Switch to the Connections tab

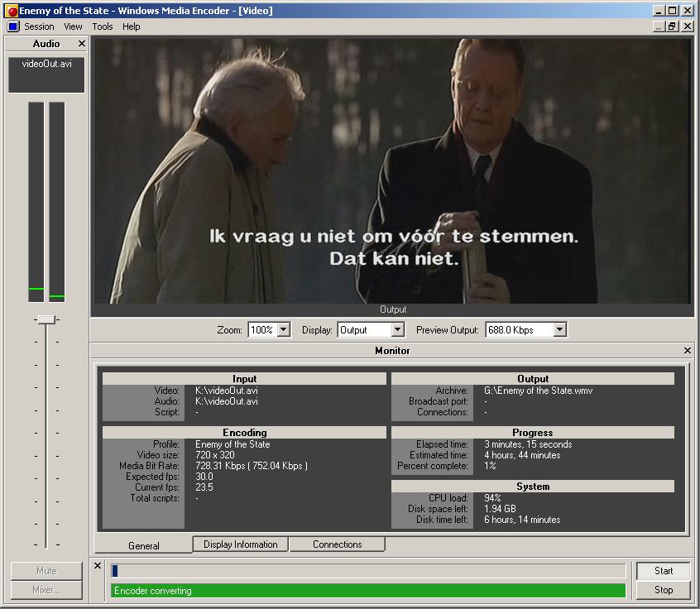tap(337, 544)
